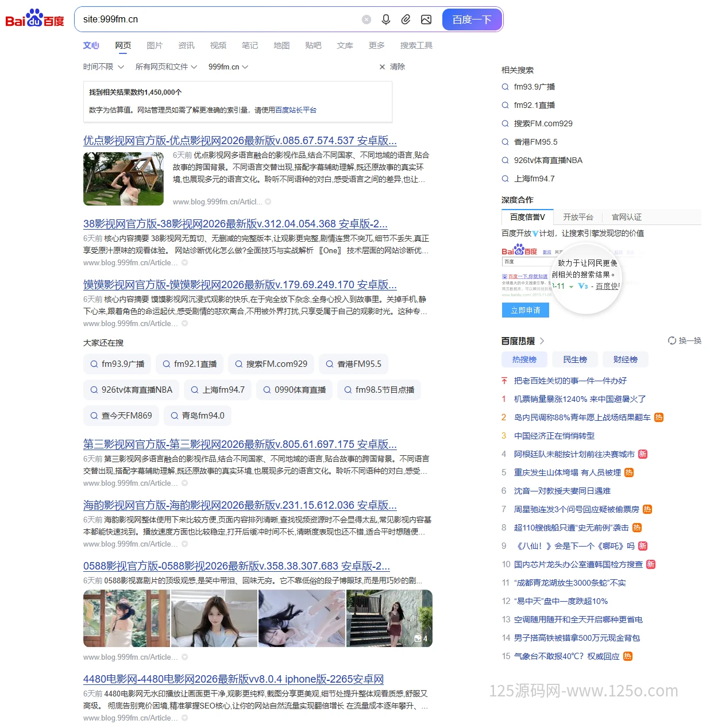This screenshot has width=710, height=728.
Task: Switch to the 图片 tab
Action: point(155,45)
